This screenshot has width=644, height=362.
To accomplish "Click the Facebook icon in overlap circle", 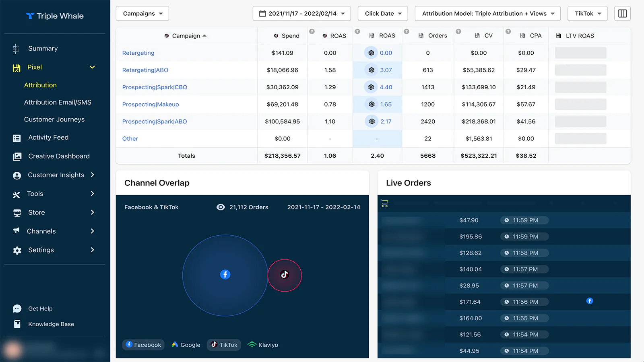I will pyautogui.click(x=225, y=274).
